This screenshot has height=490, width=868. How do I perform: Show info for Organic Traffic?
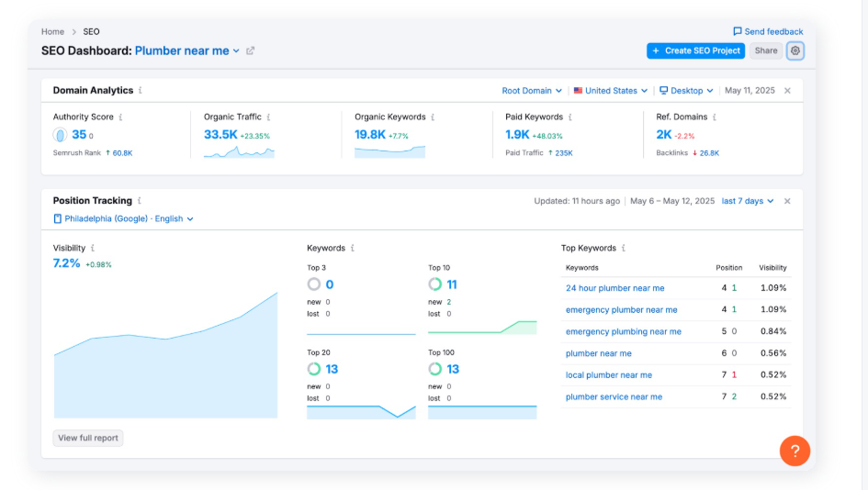(268, 117)
